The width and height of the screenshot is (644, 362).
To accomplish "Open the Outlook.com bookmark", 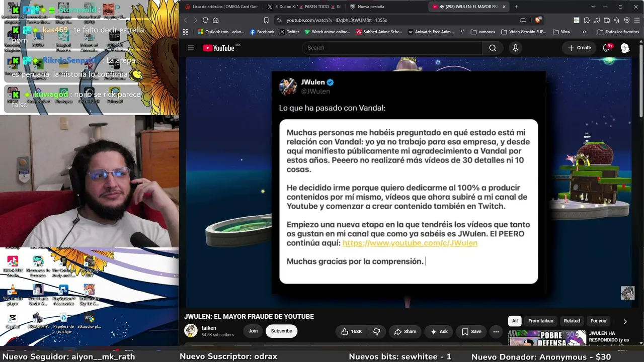I will 221,32.
